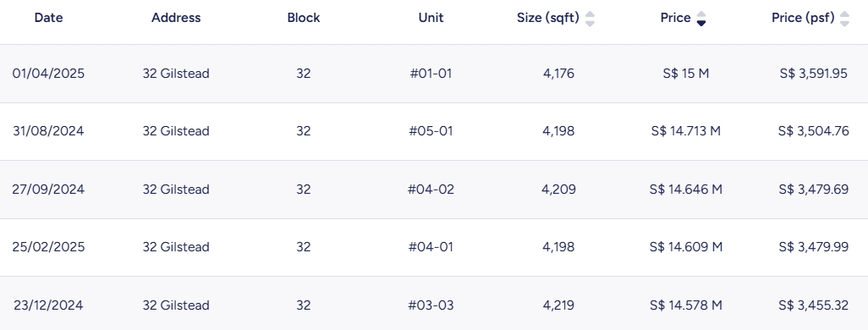Click the 4,219 sqft size cell
The height and width of the screenshot is (330, 868).
558,305
